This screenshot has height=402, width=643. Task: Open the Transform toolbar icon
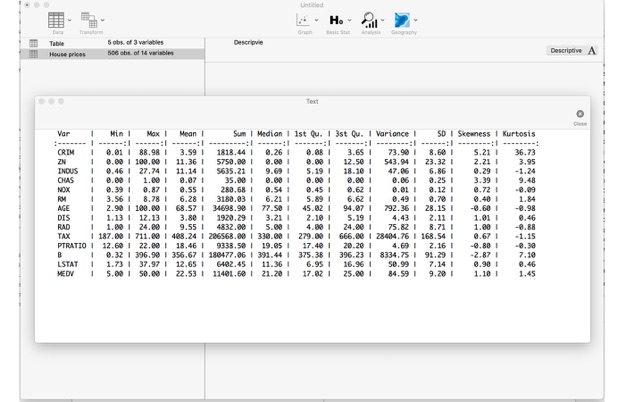pos(89,20)
